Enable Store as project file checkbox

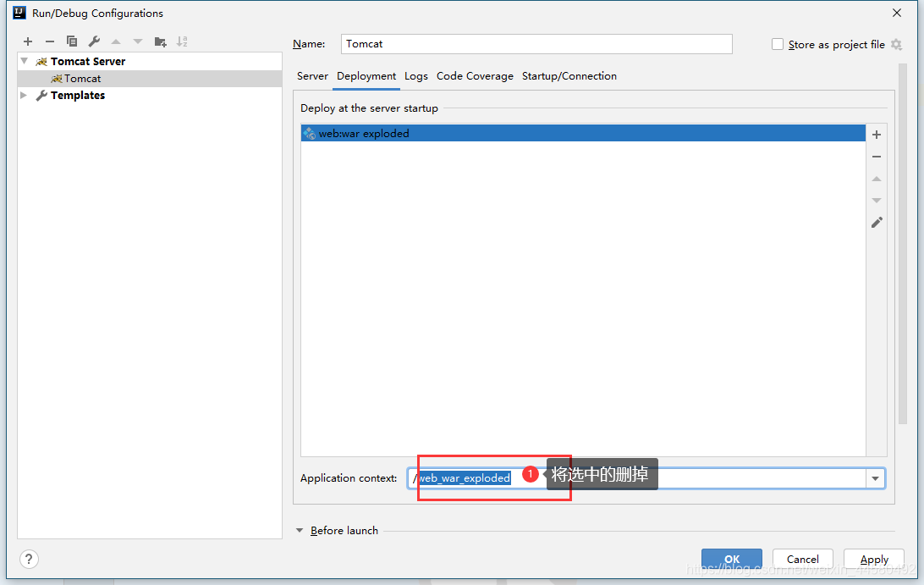click(x=778, y=44)
